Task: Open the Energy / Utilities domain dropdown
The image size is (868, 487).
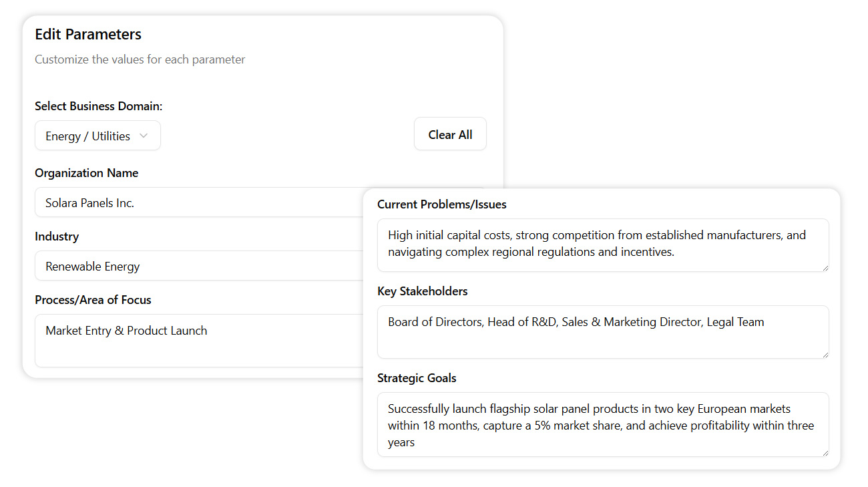Action: pyautogui.click(x=97, y=136)
